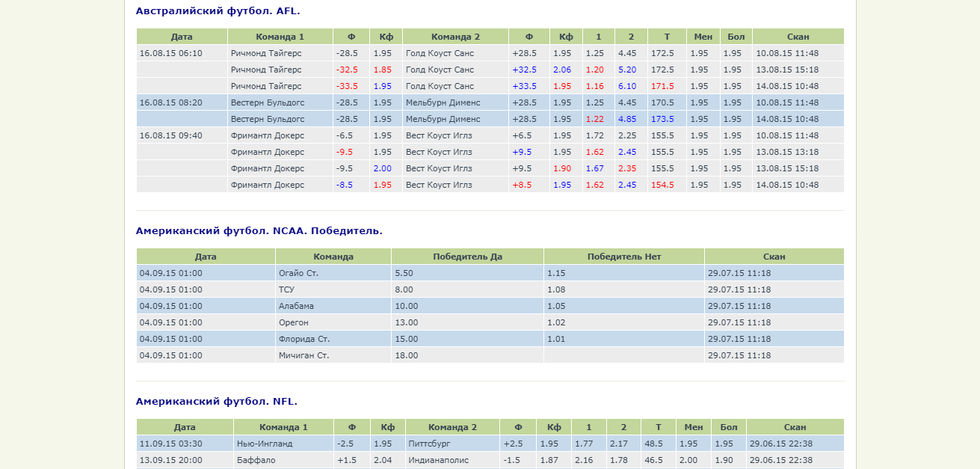This screenshot has width=980, height=469.
Task: Select the team name 'ТСУ'
Action: [x=286, y=289]
